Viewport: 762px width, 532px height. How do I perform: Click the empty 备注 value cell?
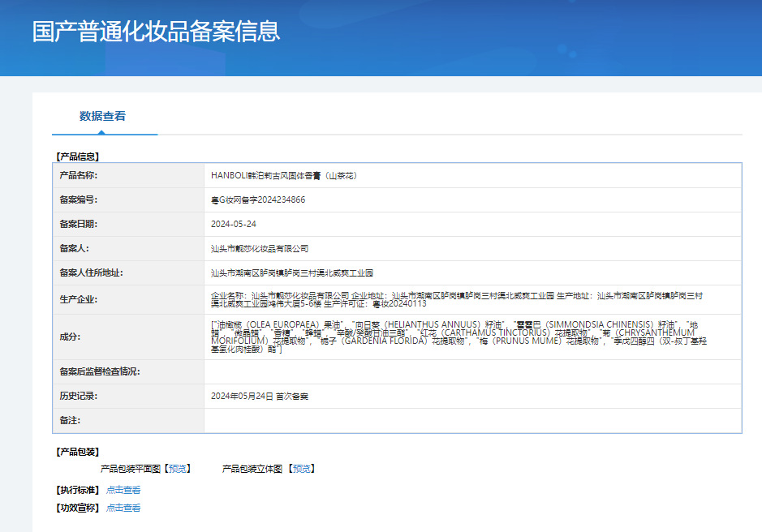click(472, 421)
